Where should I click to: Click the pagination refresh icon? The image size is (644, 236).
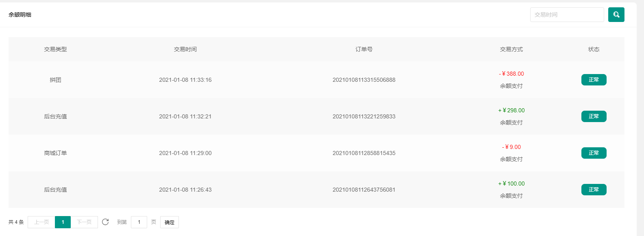click(x=105, y=222)
